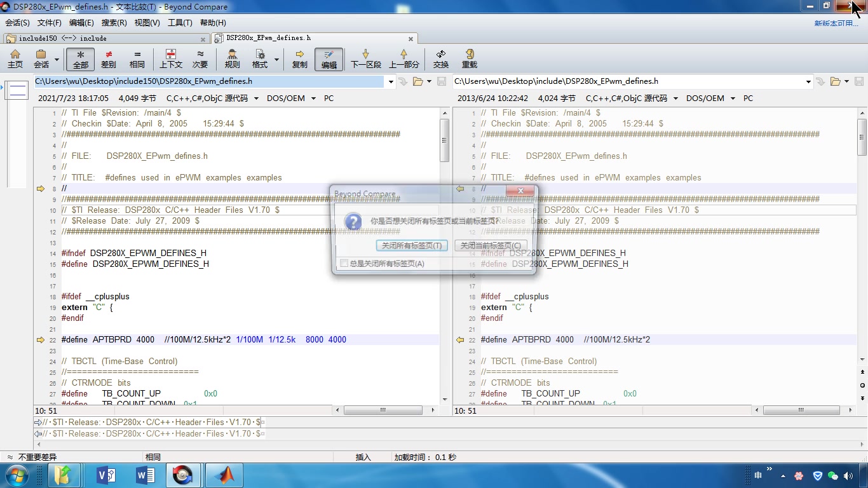Viewport: 868px width, 488px height.
Task: Reload files with 重载 icon
Action: tap(470, 59)
